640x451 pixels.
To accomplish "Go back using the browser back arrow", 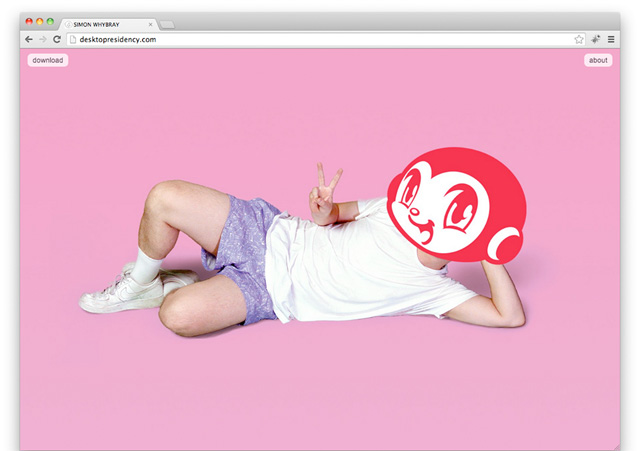I will tap(29, 39).
